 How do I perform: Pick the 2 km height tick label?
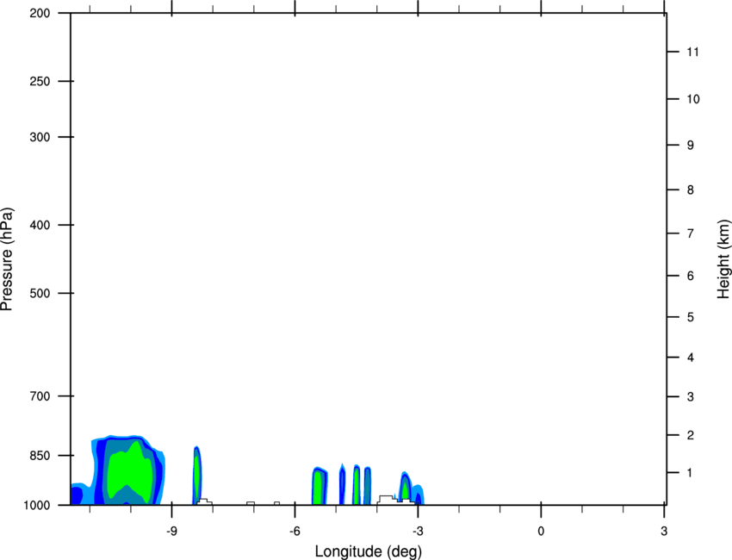pos(691,435)
